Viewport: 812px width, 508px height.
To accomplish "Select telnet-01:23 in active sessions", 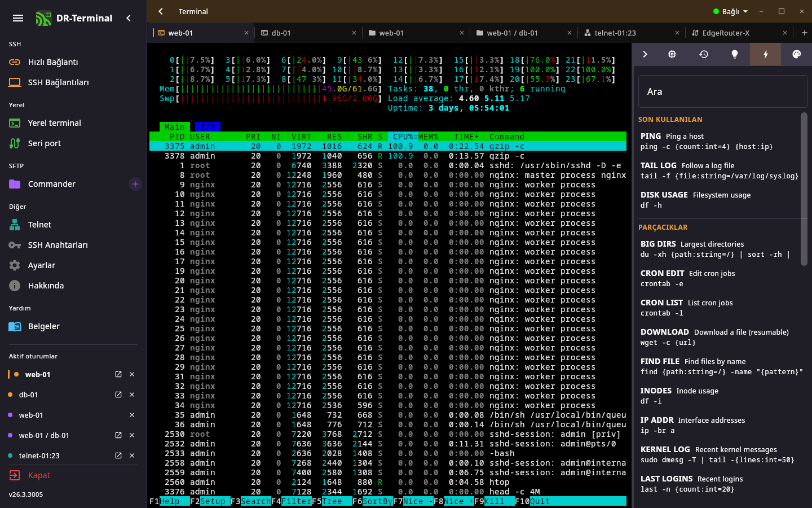I will point(39,456).
